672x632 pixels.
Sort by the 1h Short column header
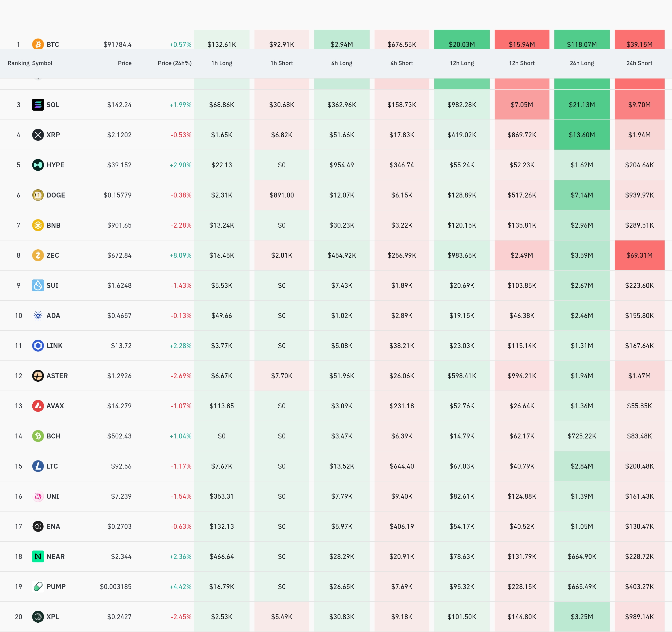(282, 63)
